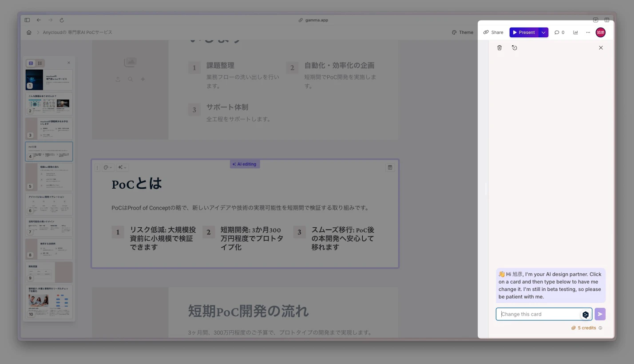Click the AI editing badge
This screenshot has width=634, height=364.
click(x=245, y=164)
